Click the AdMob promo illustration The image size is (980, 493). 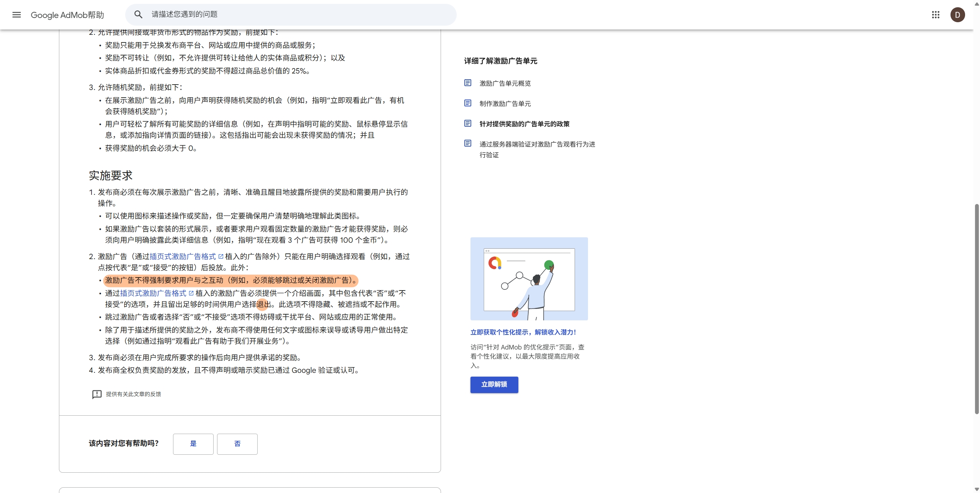point(529,279)
